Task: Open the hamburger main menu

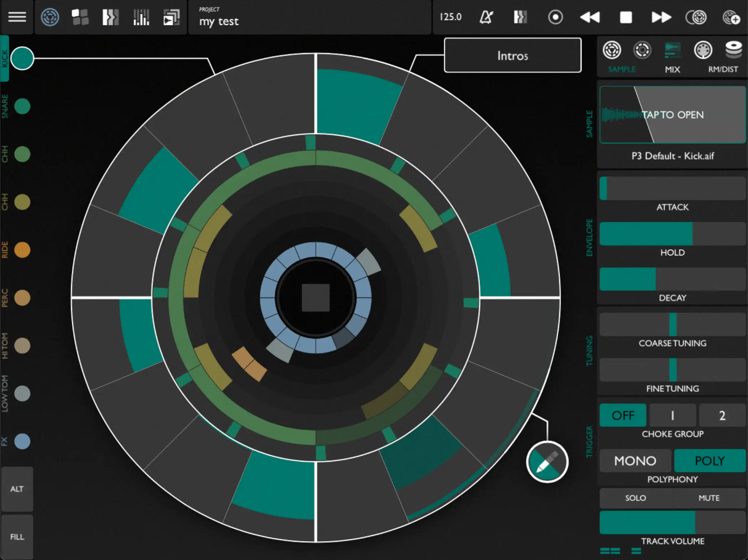Action: pyautogui.click(x=17, y=17)
